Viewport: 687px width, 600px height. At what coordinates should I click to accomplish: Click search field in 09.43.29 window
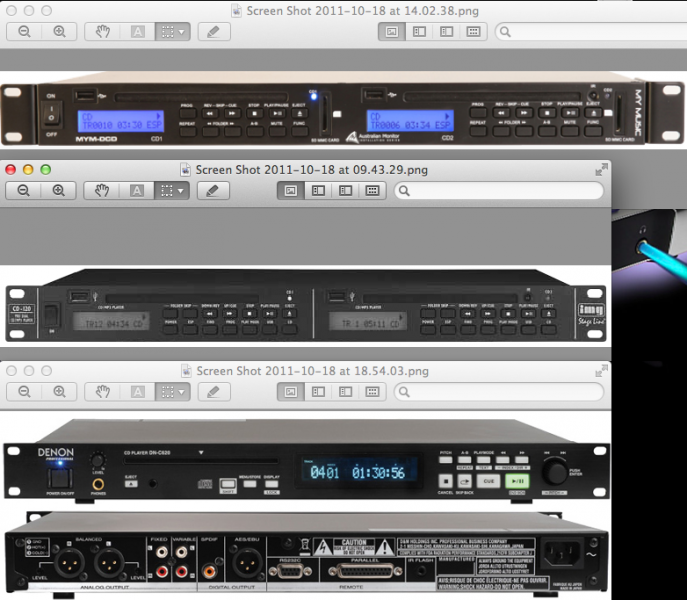click(x=499, y=191)
